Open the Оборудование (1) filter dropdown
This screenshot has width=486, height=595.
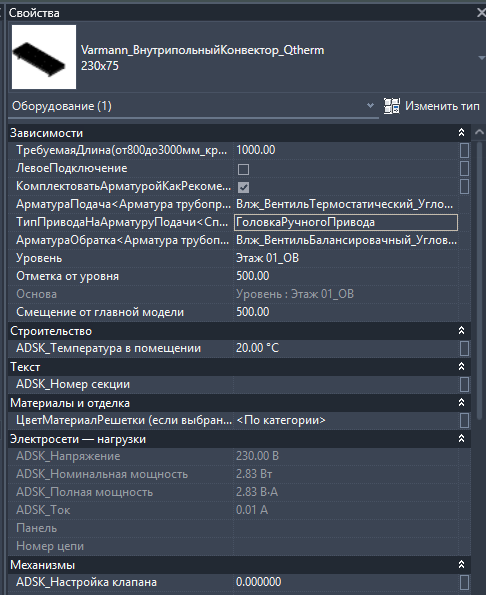click(370, 106)
